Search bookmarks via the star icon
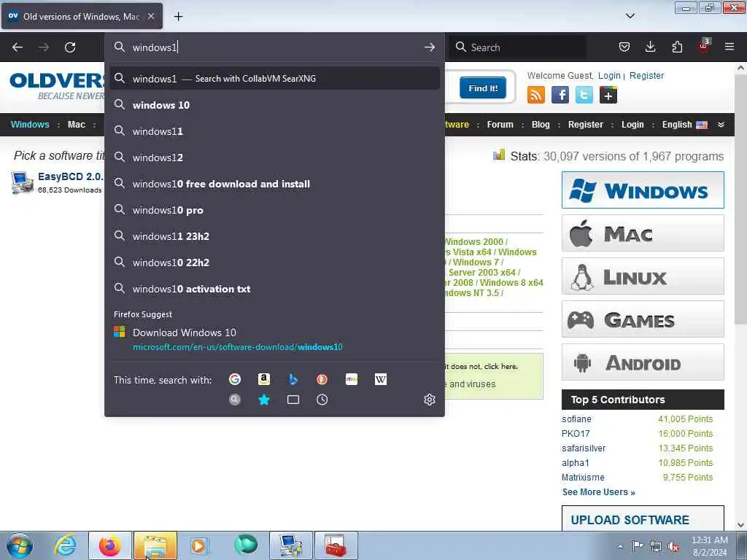747x560 pixels. (x=264, y=400)
